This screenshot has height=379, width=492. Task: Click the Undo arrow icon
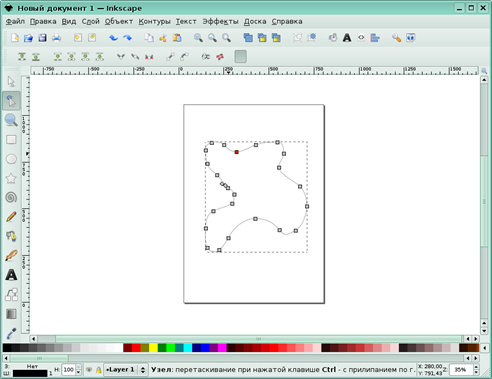[x=113, y=38]
